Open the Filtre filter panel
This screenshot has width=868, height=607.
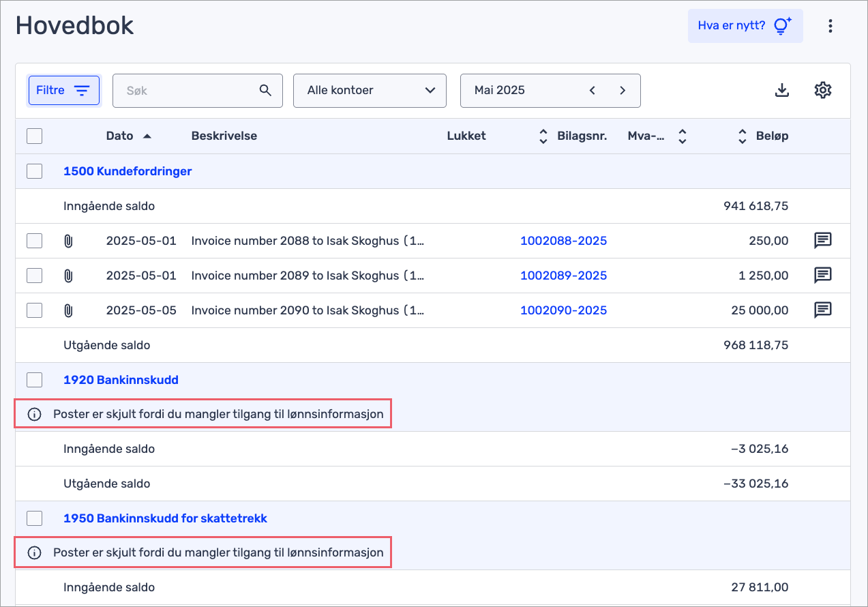tap(63, 90)
